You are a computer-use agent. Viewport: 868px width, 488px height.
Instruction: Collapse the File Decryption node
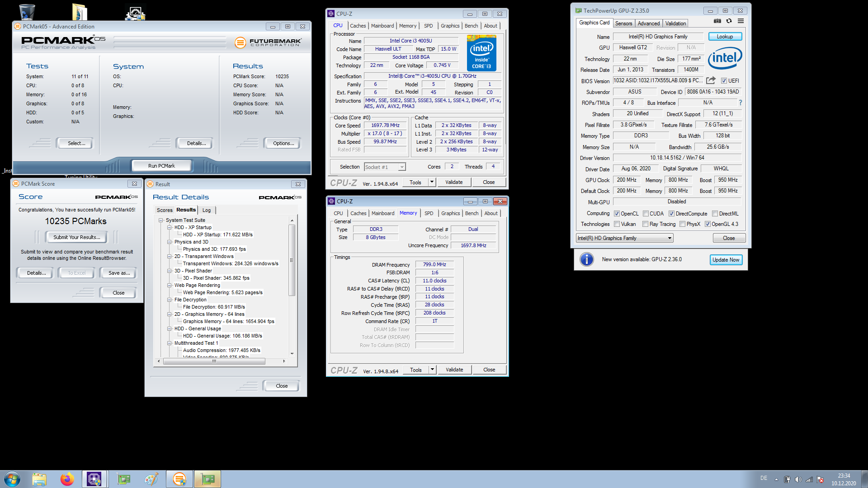coord(169,300)
